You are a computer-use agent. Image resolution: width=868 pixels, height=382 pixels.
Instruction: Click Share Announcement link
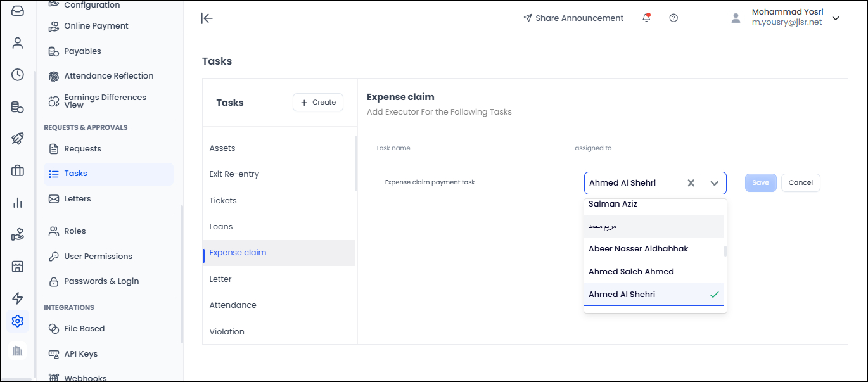click(573, 18)
